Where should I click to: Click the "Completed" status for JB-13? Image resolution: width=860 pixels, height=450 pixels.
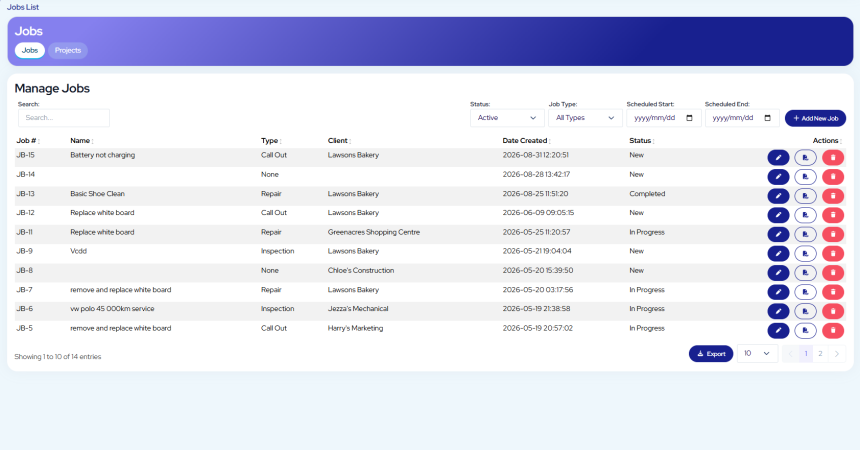[647, 194]
